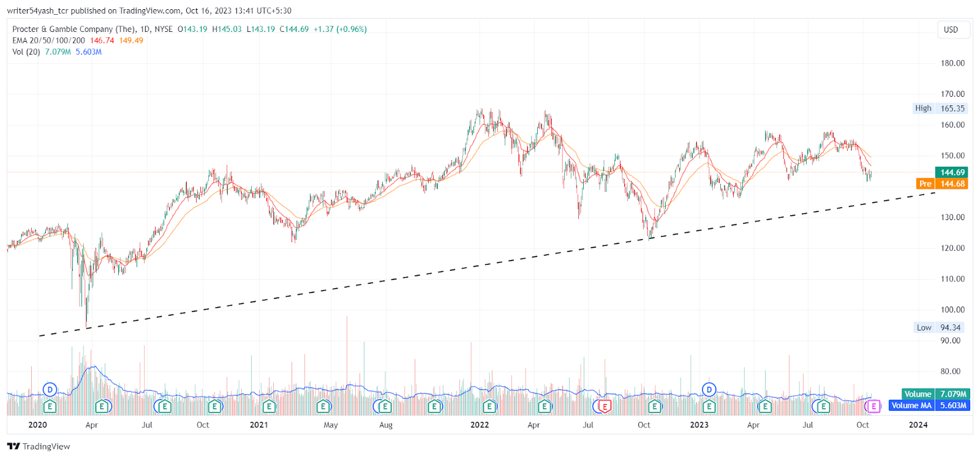Click the 2022 year label on time axis
The image size is (980, 458).
coord(480,425)
